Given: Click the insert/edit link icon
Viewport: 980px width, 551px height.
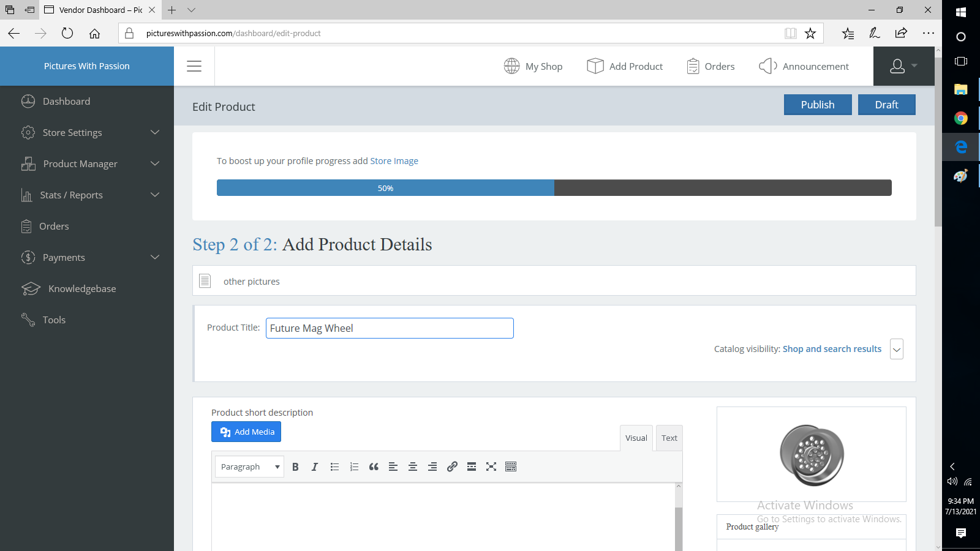Looking at the screenshot, I should 452,467.
